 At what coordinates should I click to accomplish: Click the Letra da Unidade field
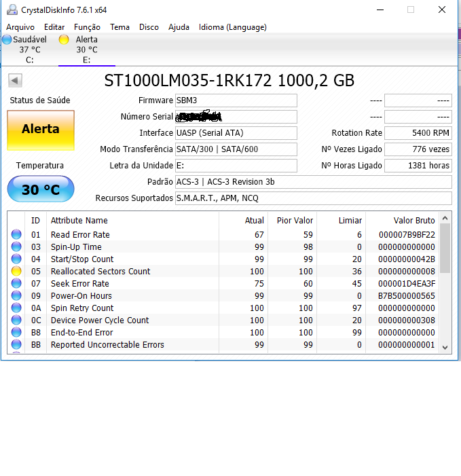point(236,166)
